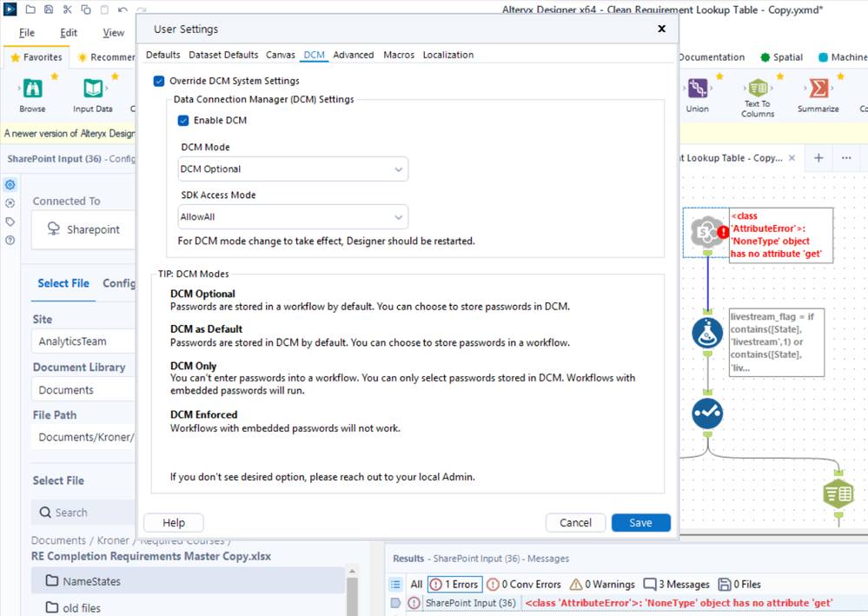868x616 pixels.
Task: Open the annotation tag icon in sidebar
Action: pyautogui.click(x=10, y=222)
